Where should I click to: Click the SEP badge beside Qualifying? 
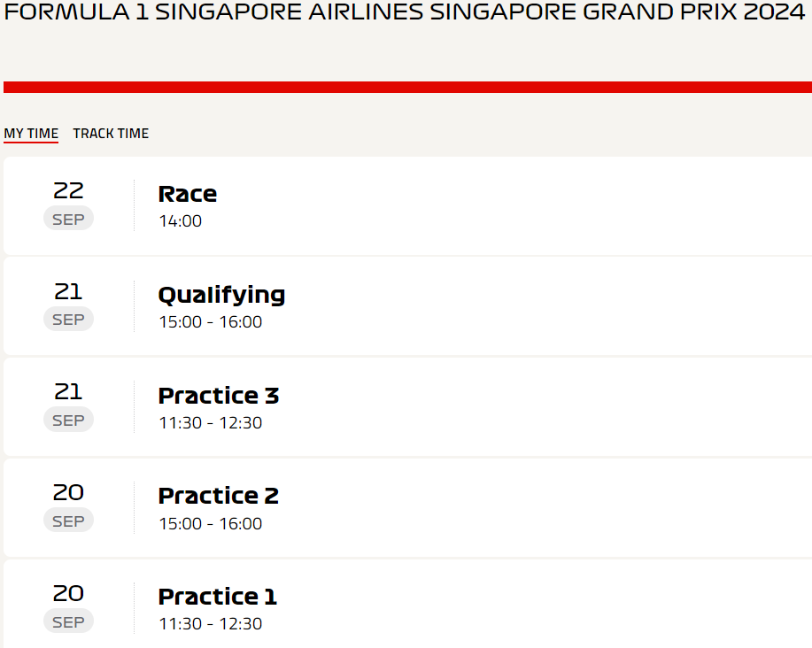(68, 320)
